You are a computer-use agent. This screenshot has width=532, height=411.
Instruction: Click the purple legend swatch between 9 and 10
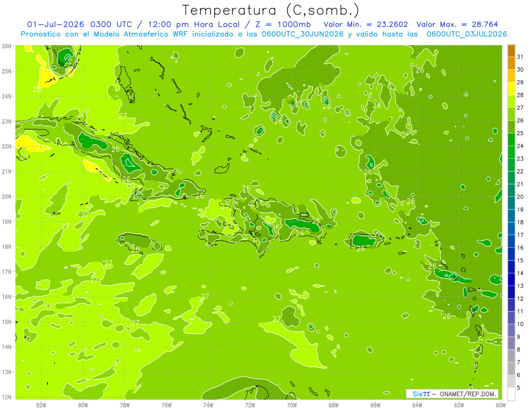click(x=511, y=330)
